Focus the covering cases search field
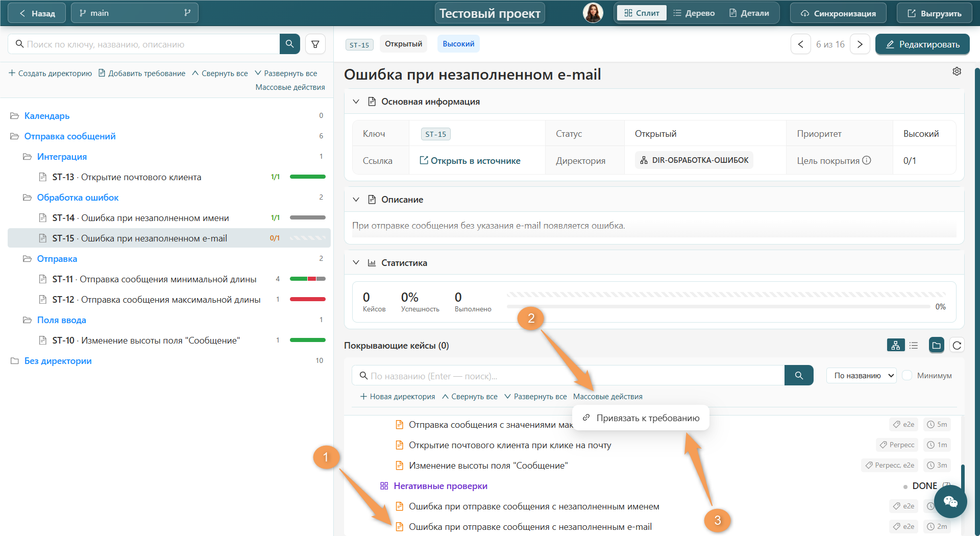 (x=568, y=376)
